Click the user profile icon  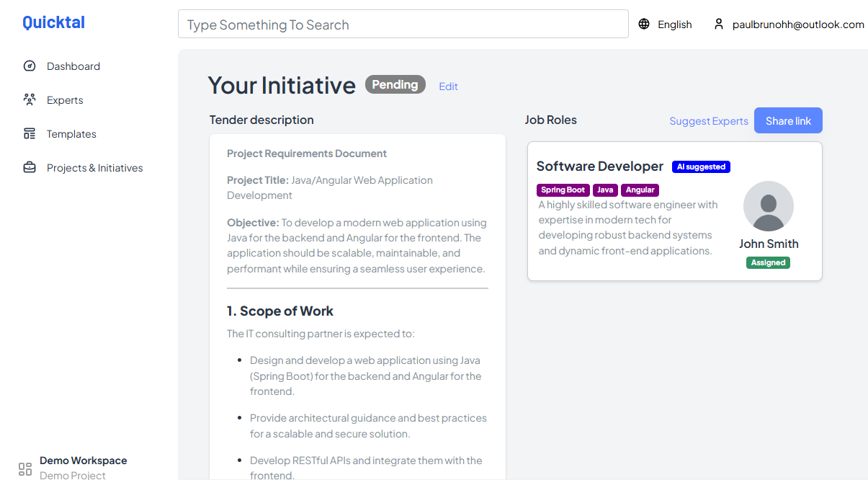point(718,25)
